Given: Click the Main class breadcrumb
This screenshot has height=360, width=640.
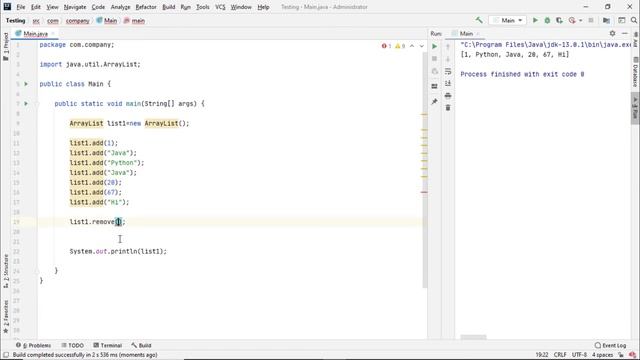Looking at the screenshot, I should pos(107,21).
